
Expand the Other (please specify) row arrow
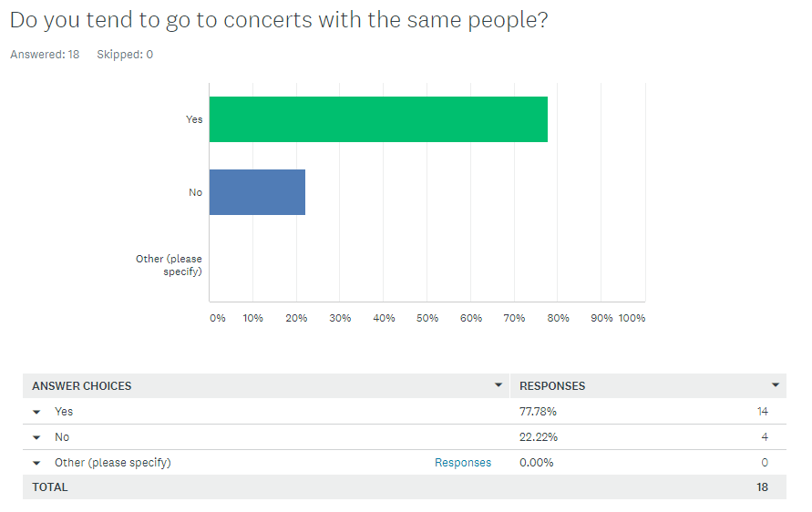pos(36,463)
